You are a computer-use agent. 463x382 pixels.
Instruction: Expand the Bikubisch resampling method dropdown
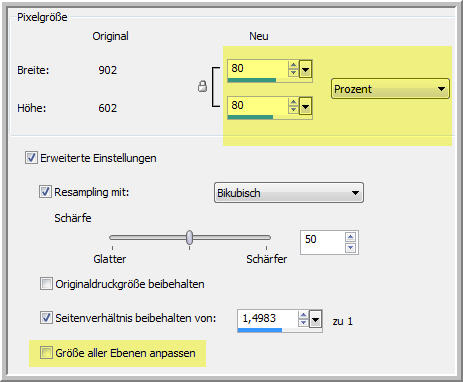tap(289, 193)
